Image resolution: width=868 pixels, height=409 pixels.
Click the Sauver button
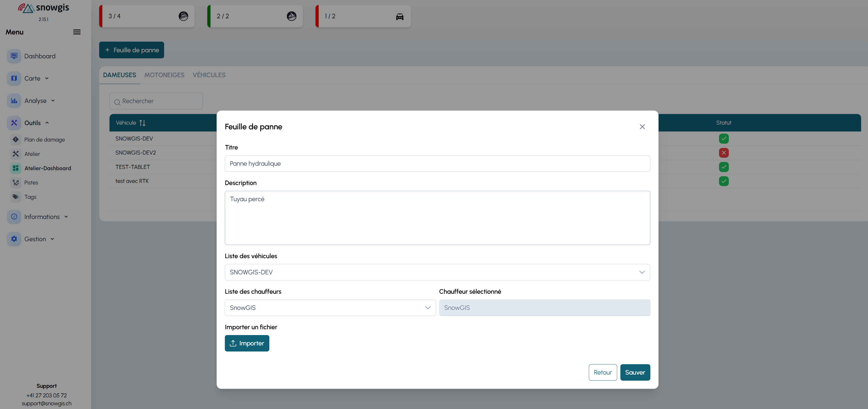(x=635, y=372)
